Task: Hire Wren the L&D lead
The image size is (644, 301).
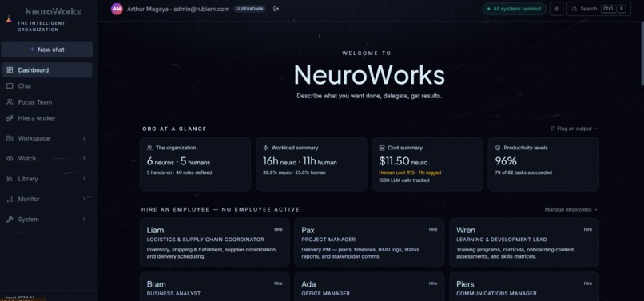Action: [588, 230]
